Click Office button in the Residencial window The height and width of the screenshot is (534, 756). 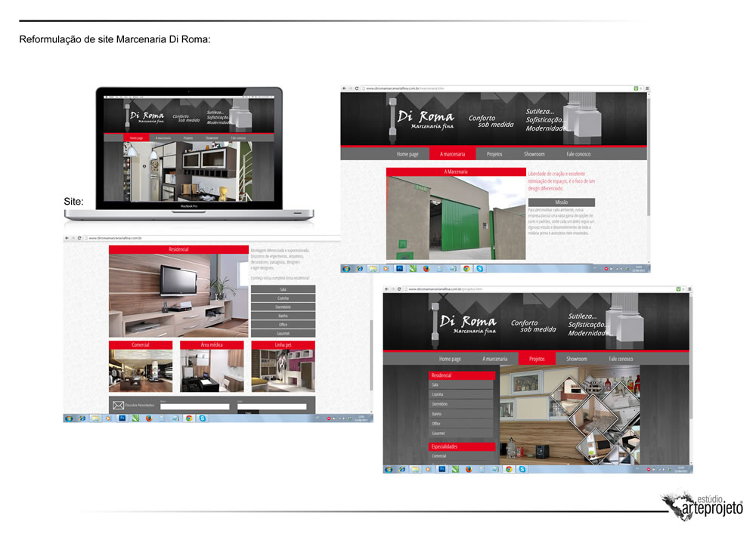[283, 325]
